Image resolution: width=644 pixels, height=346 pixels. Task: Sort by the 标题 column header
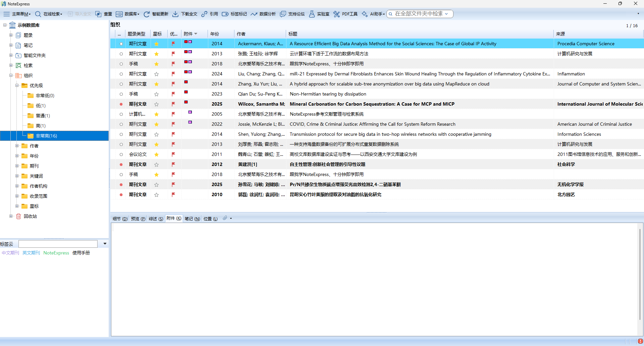coord(420,34)
